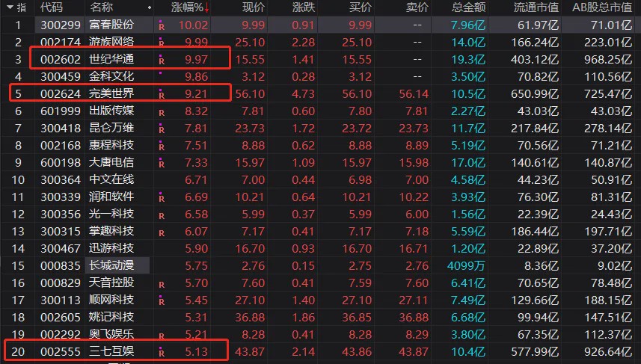The height and width of the screenshot is (364, 641).
Task: Click the R icon in 惠程科技 row
Action: pyautogui.click(x=162, y=146)
